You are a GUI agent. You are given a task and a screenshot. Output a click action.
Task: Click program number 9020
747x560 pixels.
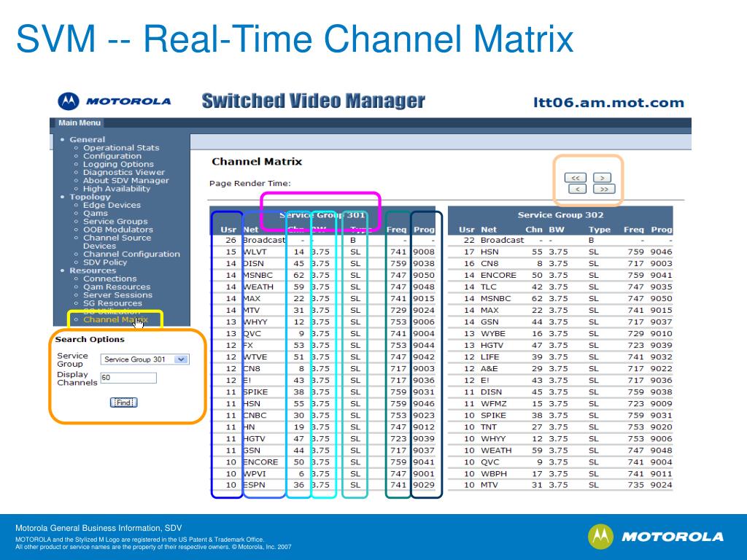pyautogui.click(x=661, y=427)
